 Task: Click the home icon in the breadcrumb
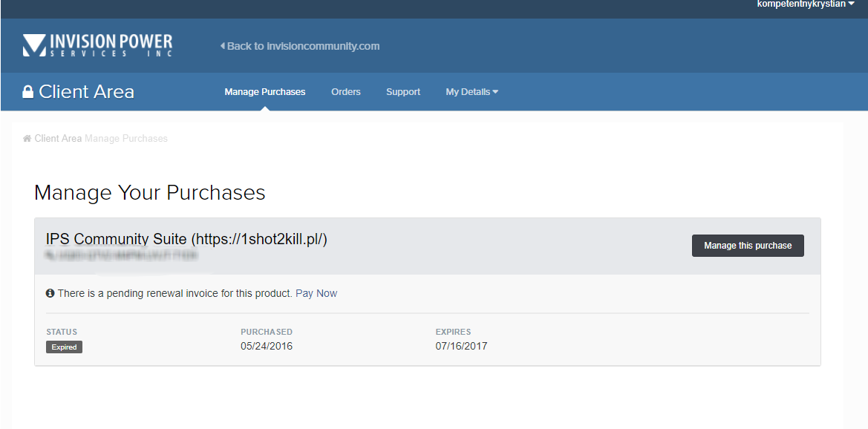coord(27,139)
